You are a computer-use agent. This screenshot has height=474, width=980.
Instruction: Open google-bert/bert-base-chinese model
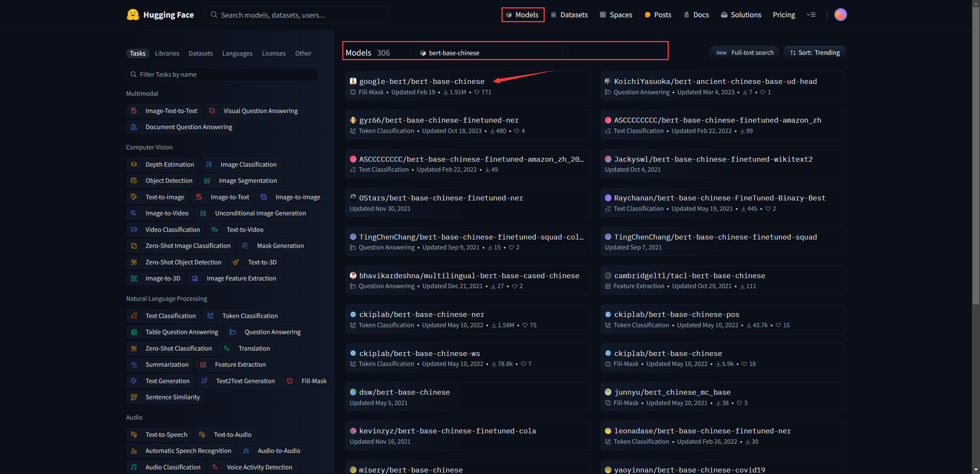point(468,86)
